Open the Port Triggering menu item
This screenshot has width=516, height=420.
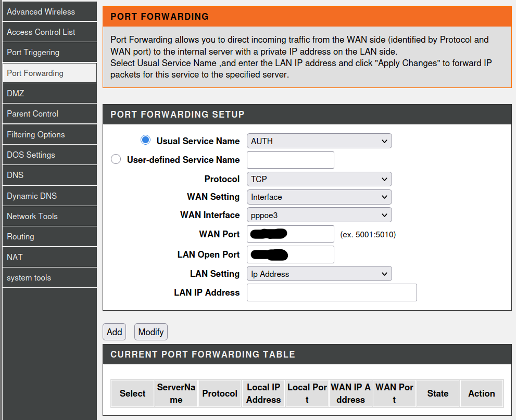(x=49, y=53)
